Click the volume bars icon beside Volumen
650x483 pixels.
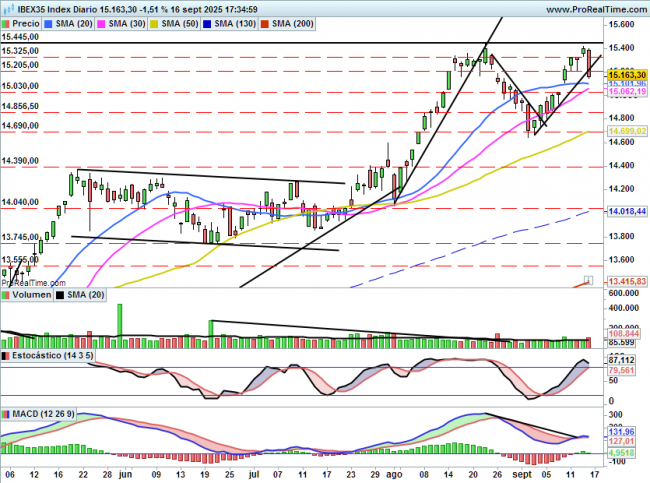6,295
